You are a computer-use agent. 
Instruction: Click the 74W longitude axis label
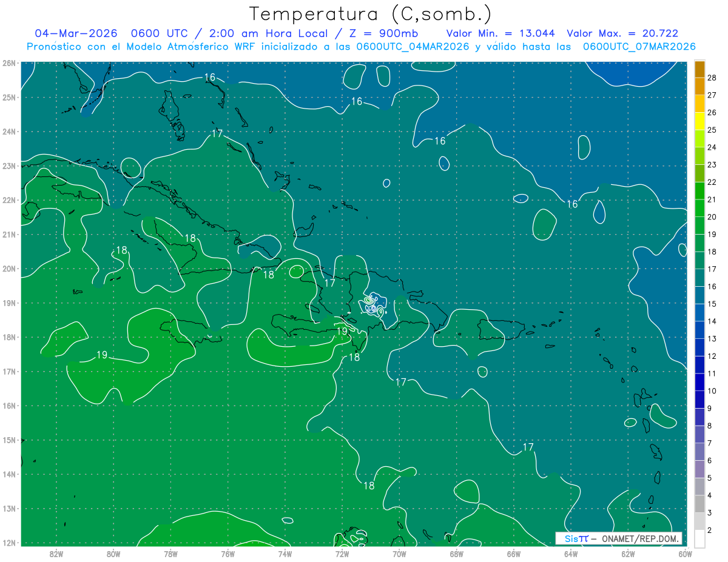pyautogui.click(x=285, y=553)
